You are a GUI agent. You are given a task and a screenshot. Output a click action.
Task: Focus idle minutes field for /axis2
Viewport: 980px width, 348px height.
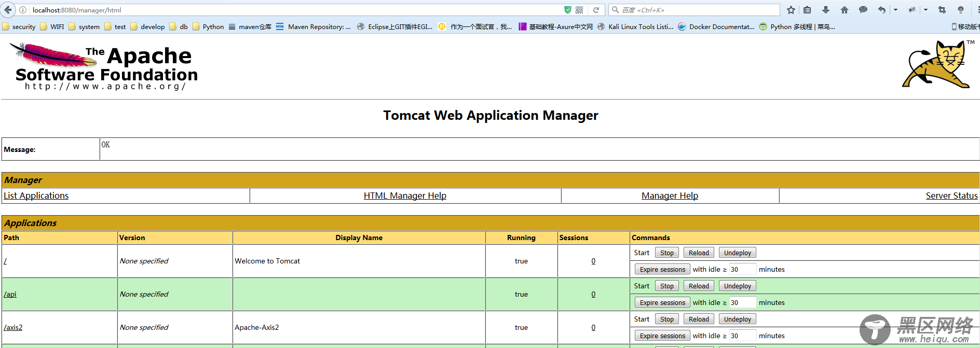[743, 336]
